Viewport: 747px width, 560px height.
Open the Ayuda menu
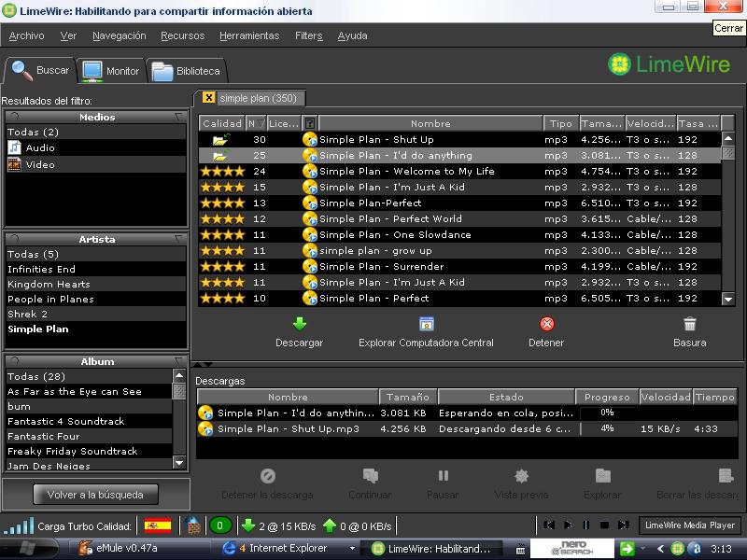tap(352, 35)
